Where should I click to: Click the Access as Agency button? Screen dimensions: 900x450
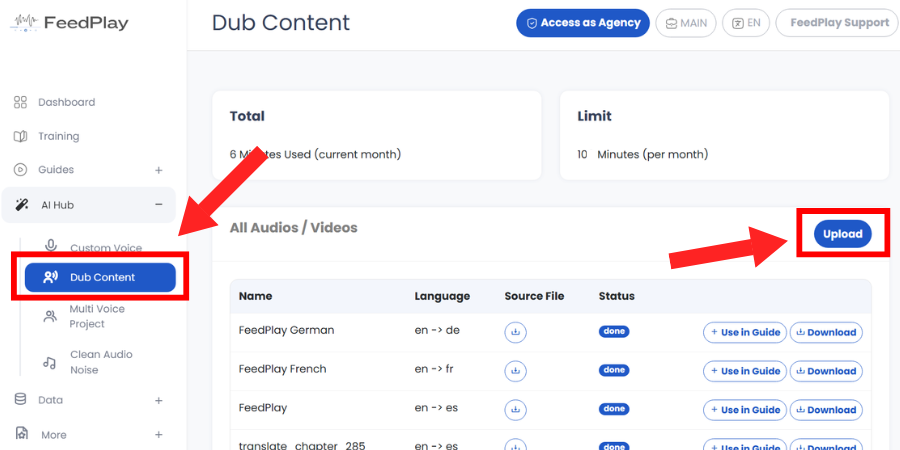(x=583, y=23)
